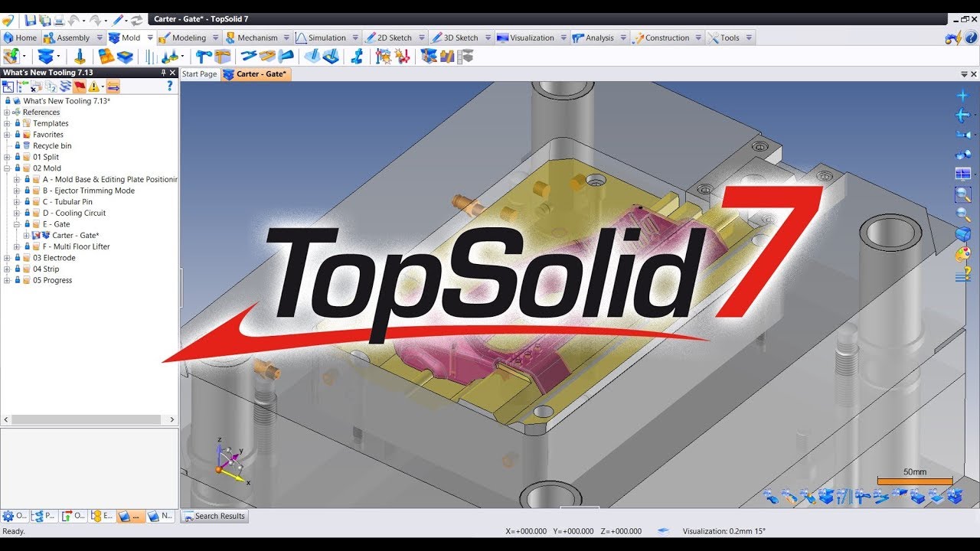Open dropdown arrow next to Mold tab
Screen dimensions: 980x551
coord(150,37)
